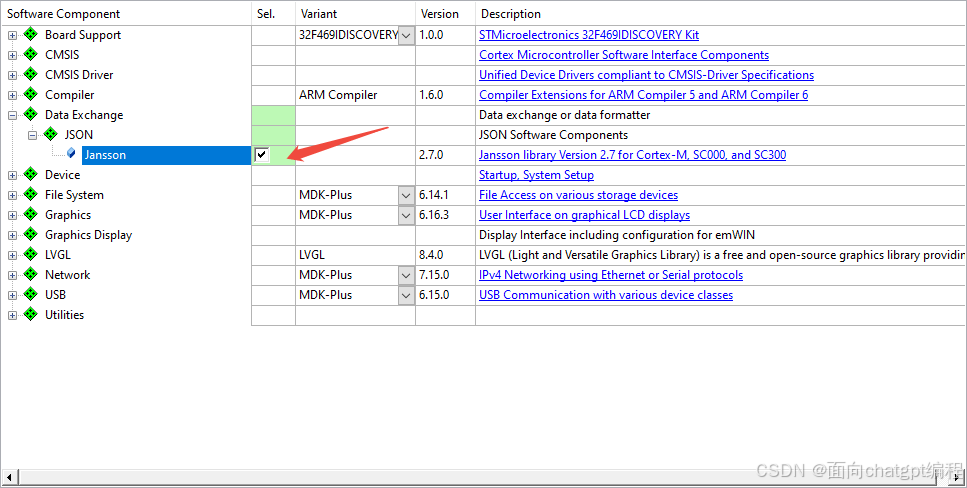
Task: Click the Software Component column header
Action: pyautogui.click(x=126, y=14)
